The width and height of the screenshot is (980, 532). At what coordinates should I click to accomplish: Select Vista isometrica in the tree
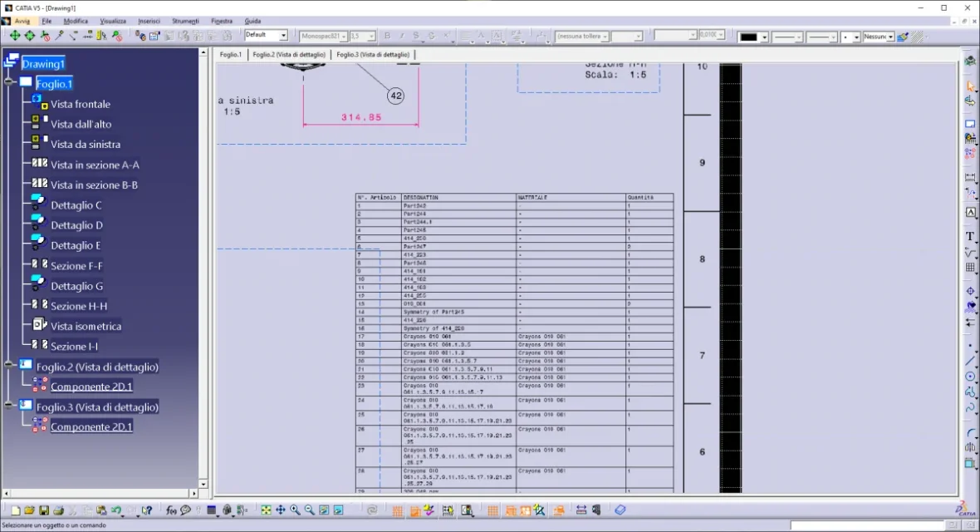(x=86, y=326)
